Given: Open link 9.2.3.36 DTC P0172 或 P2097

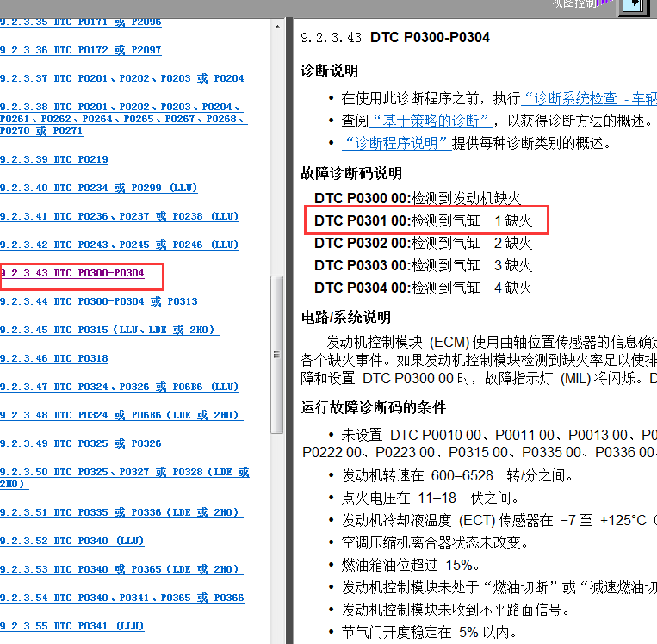Looking at the screenshot, I should 80,50.
